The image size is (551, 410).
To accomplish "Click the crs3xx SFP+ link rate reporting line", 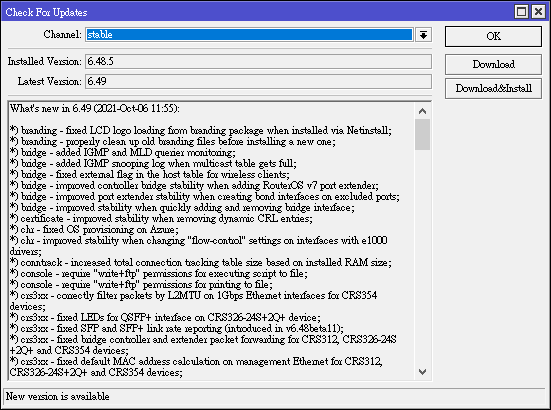I will coord(177,328).
